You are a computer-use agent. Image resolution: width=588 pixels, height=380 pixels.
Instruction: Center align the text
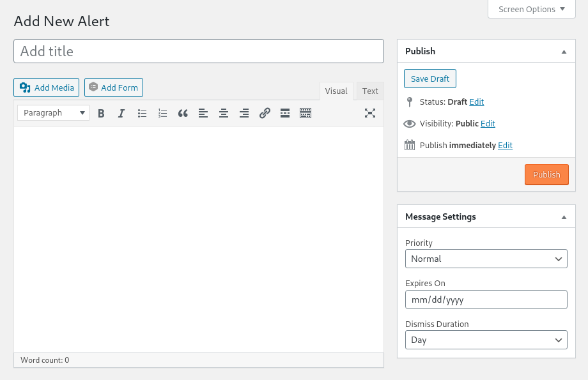click(x=224, y=113)
